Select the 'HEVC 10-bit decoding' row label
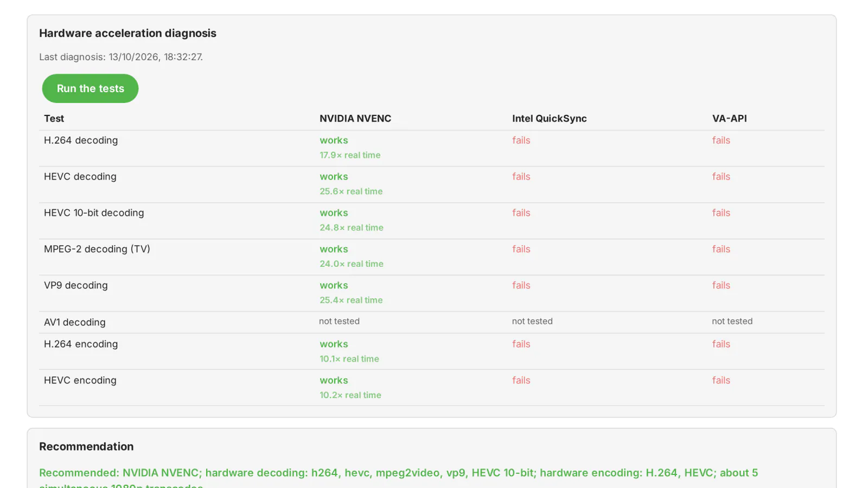This screenshot has width=868, height=488. point(94,213)
